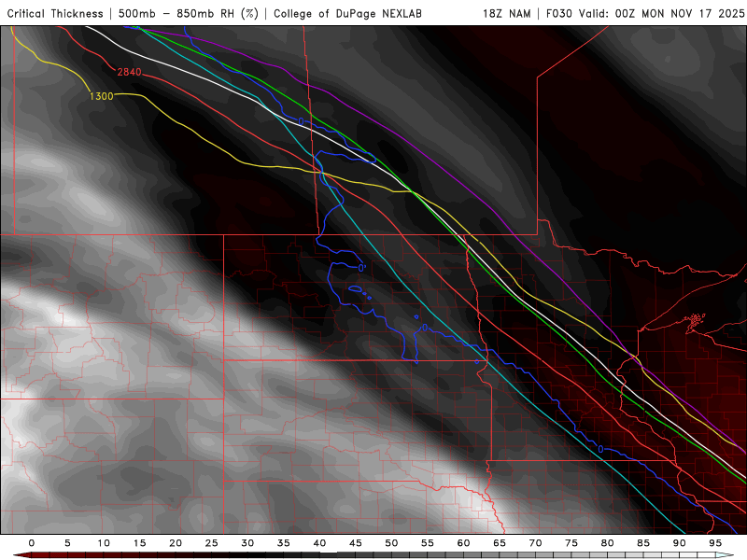747x560 pixels.
Task: Select the "500mb – 850mb RH (%)" header label
Action: (189, 13)
